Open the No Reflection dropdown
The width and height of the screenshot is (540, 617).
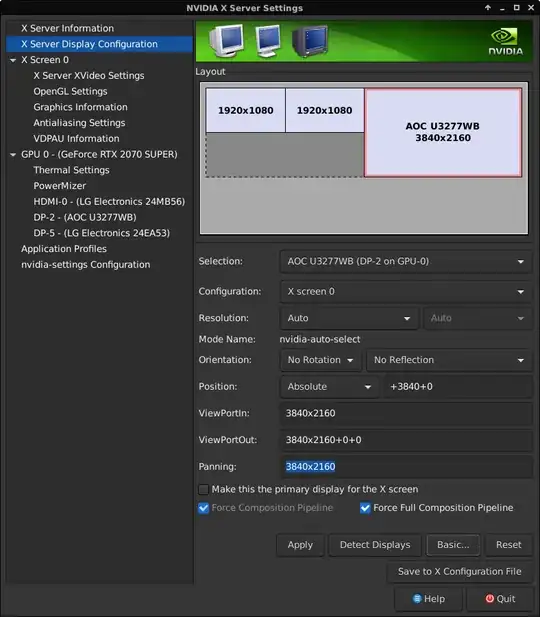[x=449, y=360]
